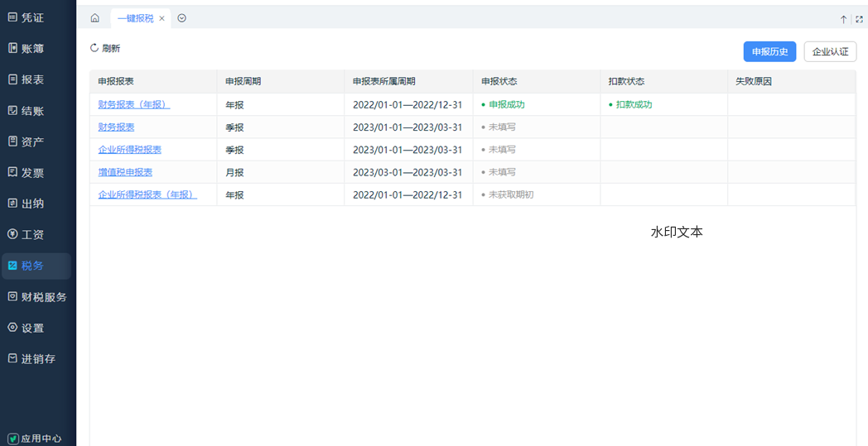The width and height of the screenshot is (868, 446).
Task: Open 工资 module in the sidebar
Action: [x=33, y=234]
